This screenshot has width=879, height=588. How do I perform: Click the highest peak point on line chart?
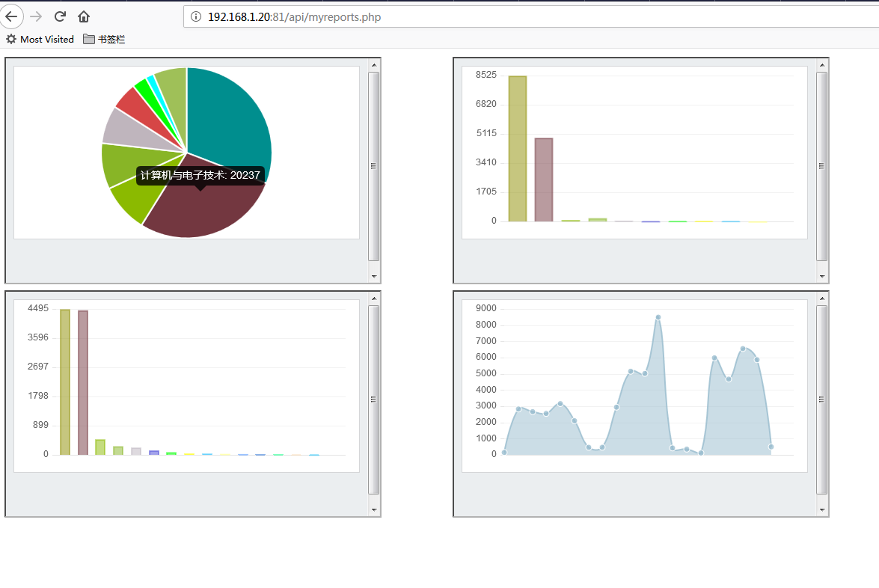[658, 317]
